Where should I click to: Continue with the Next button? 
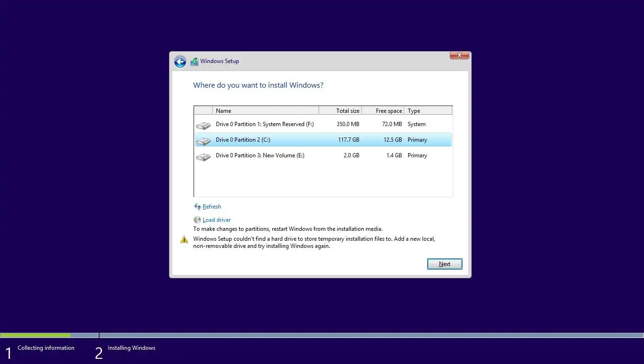(x=445, y=264)
